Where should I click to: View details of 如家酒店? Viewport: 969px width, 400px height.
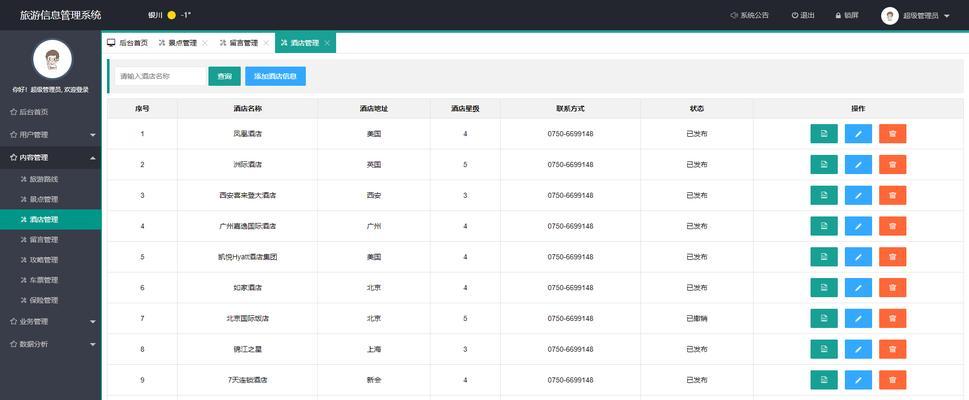pos(824,287)
